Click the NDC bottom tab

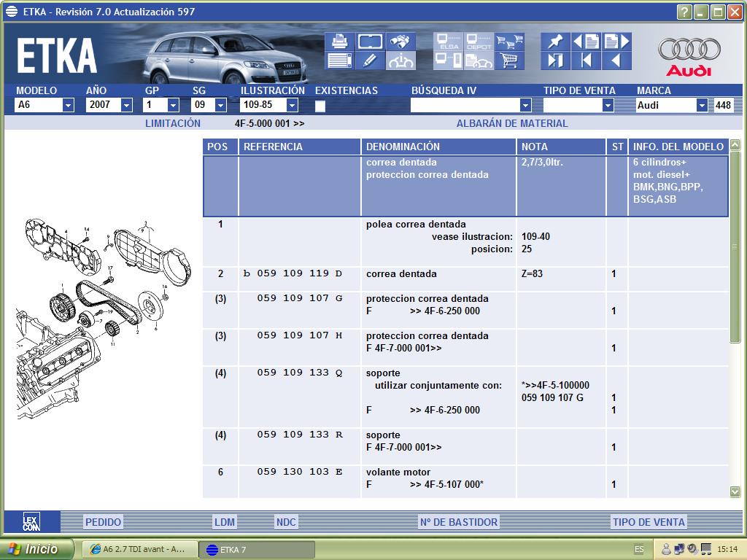point(286,522)
